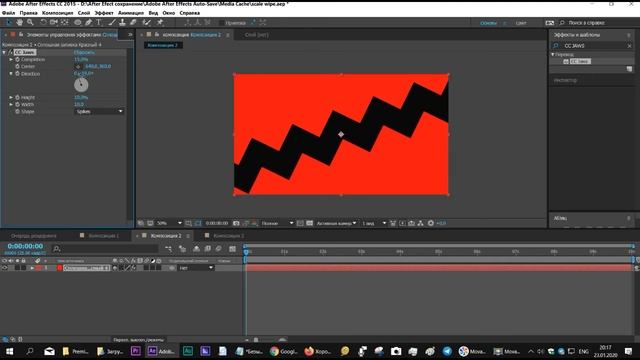Toggle stopwatch for Width property
The image size is (640, 360).
(x=18, y=104)
